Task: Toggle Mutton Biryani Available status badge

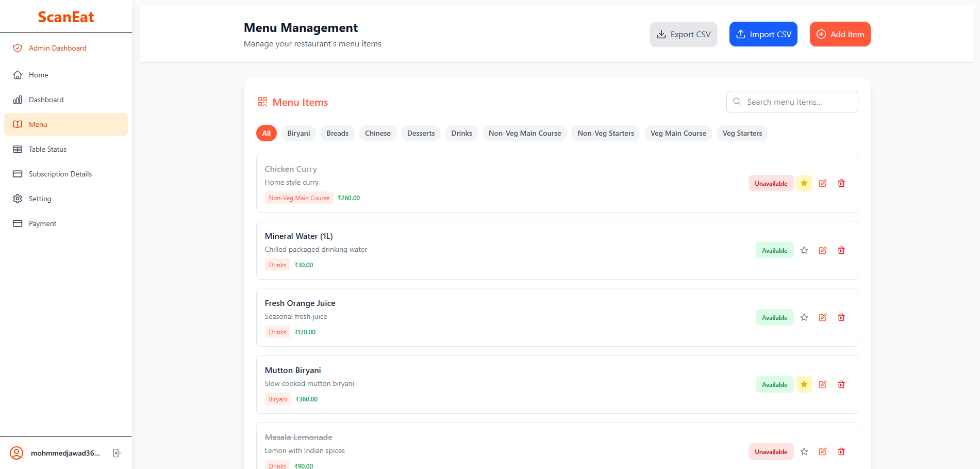Action: coord(775,384)
